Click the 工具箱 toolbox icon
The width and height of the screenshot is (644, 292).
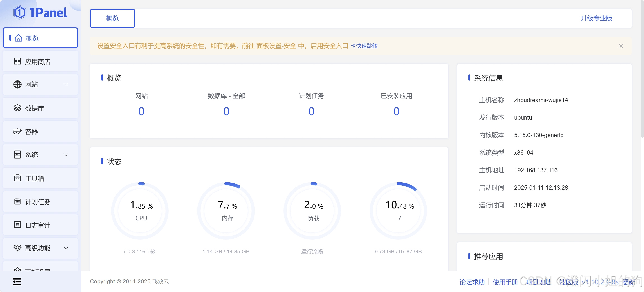[x=17, y=178]
